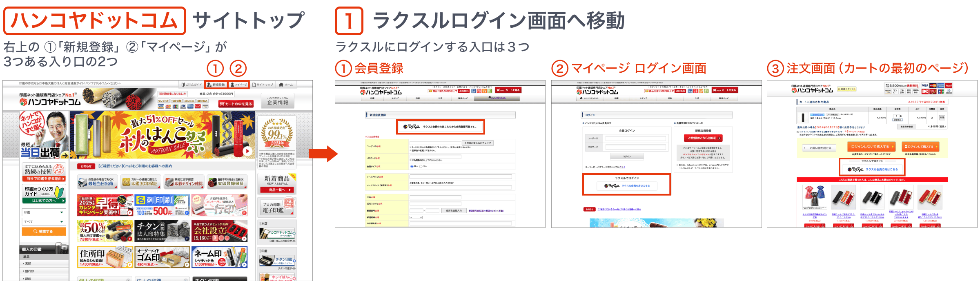
Task: Click ユーザーID field on login page
Action: pyautogui.click(x=636, y=139)
